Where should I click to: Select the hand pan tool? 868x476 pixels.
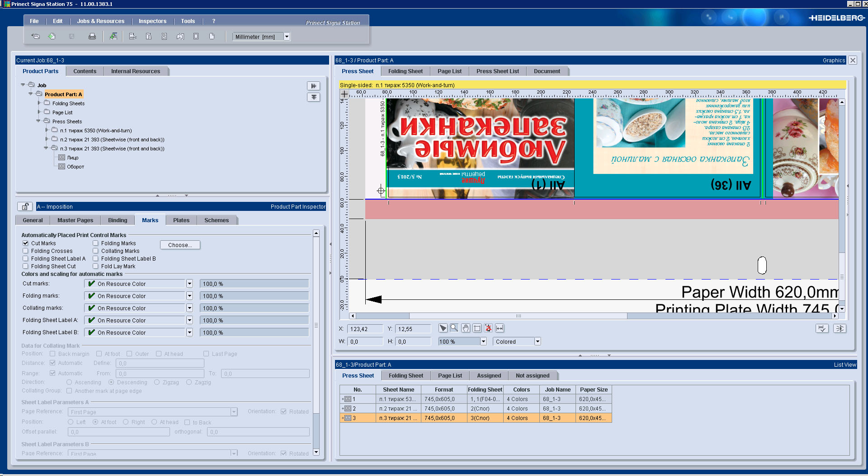coord(466,328)
